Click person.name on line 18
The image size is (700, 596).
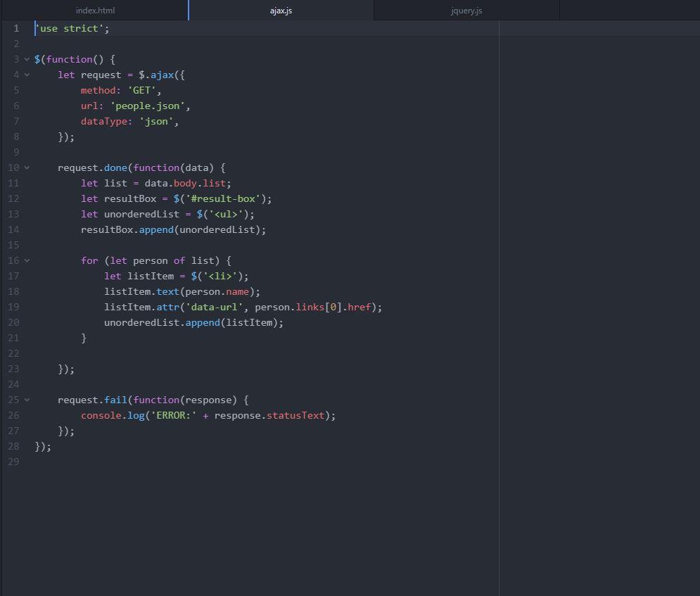tap(217, 291)
